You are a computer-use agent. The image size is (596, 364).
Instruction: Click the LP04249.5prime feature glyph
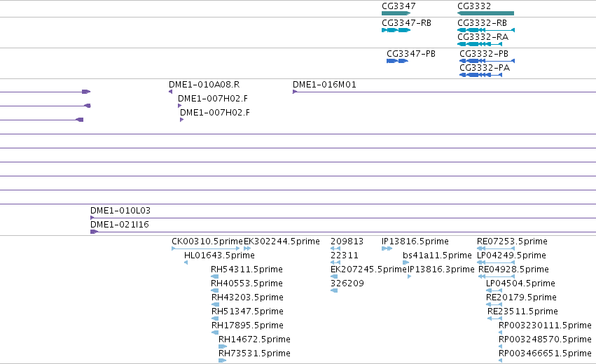tap(496, 262)
